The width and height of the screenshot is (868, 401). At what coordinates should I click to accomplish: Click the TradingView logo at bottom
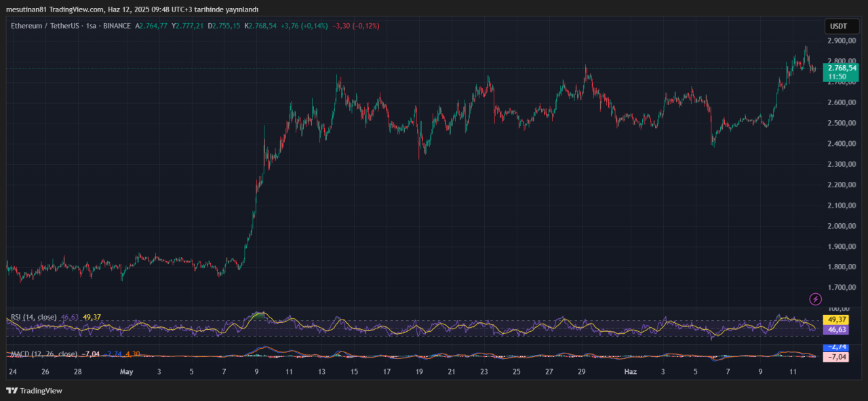point(34,390)
